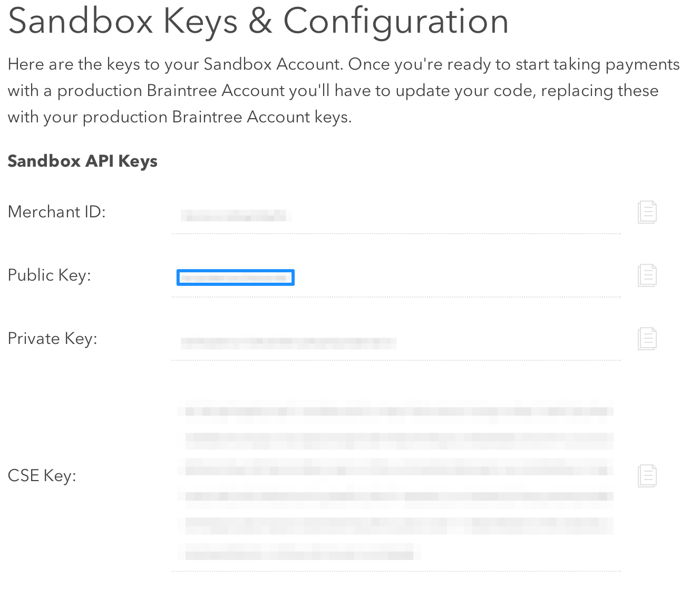
Task: Click the Private Key label
Action: pos(52,338)
